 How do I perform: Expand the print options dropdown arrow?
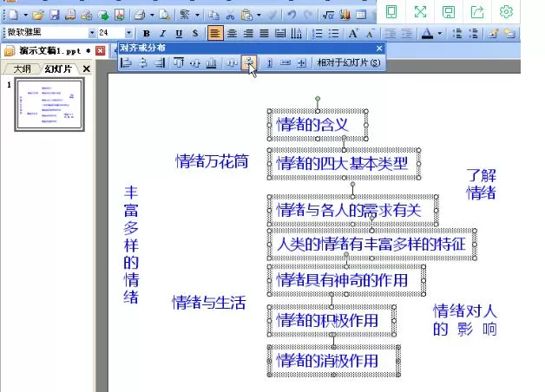152,16
